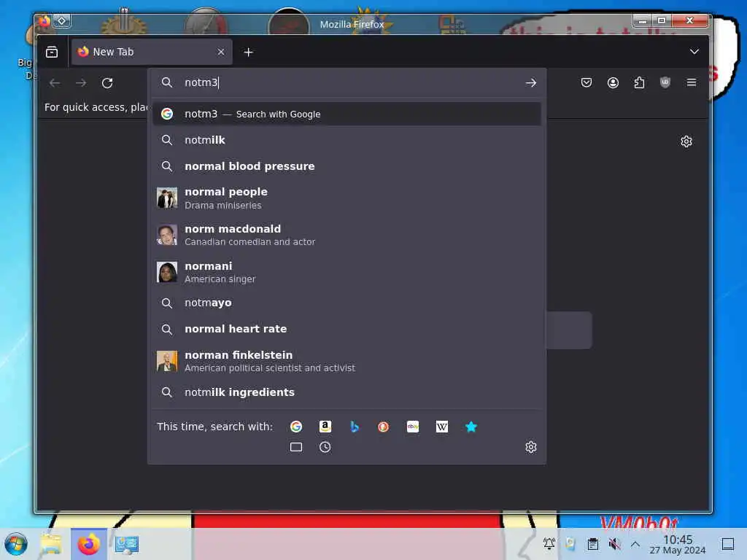Screen dimensions: 747x560
Task: Maximize the Mozilla Firefox window
Action: (661, 20)
